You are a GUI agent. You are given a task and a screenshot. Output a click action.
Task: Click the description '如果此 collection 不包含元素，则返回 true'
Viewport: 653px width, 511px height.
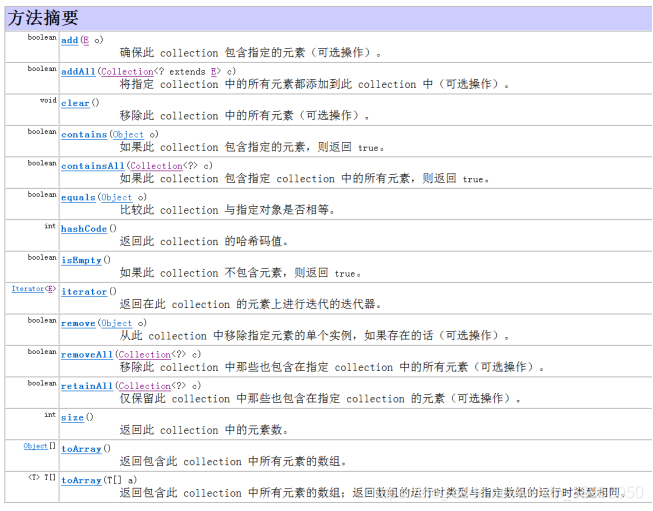(240, 273)
